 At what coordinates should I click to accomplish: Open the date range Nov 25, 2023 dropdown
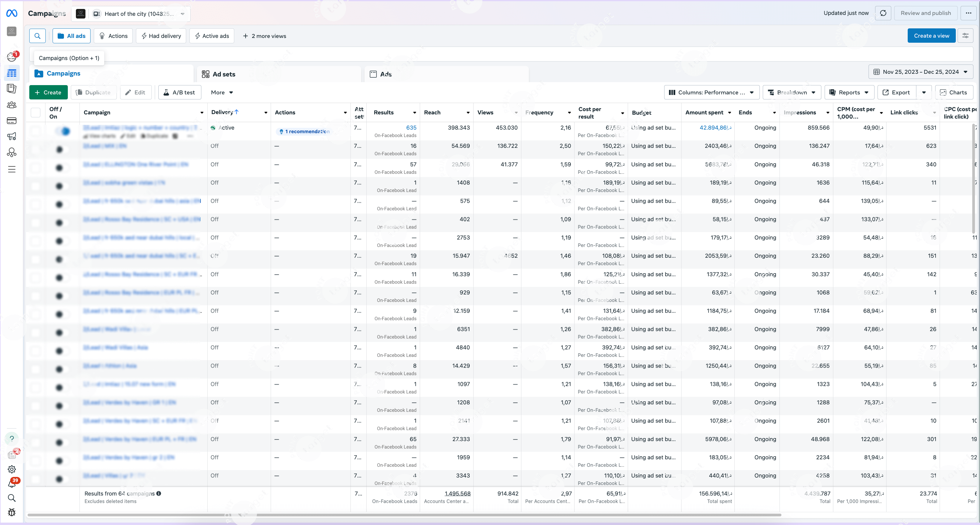(x=921, y=72)
